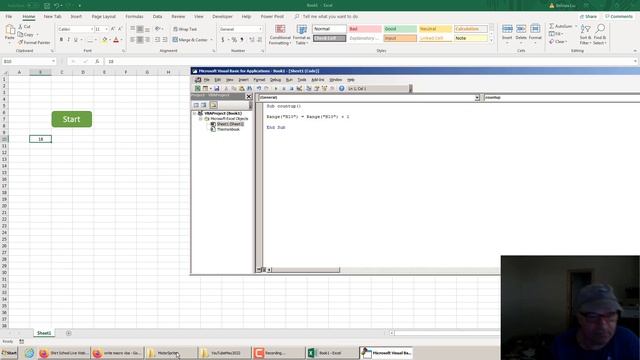Click the Help question mark icon in VBA toolbar
The image size is (640, 360).
[x=342, y=88]
